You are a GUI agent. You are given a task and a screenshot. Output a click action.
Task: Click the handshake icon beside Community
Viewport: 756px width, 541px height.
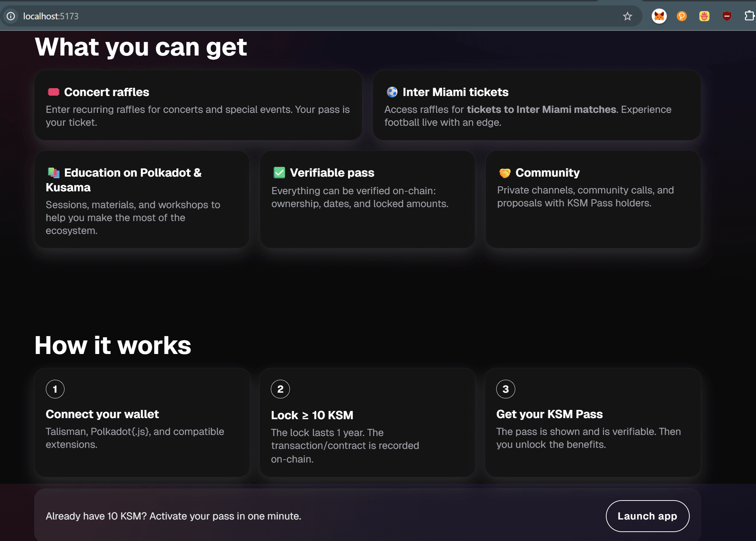tap(505, 173)
